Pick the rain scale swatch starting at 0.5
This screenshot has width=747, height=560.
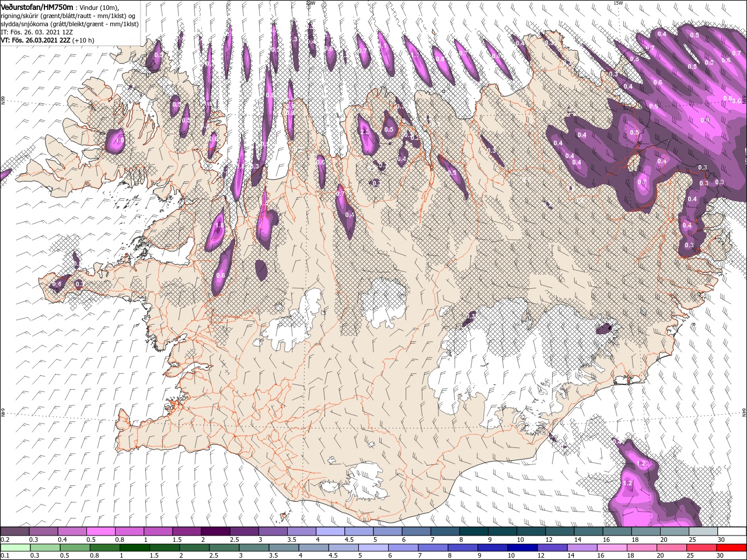coord(75,548)
